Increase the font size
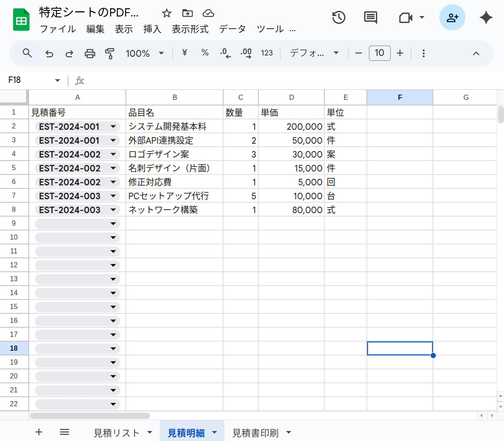 click(x=400, y=53)
